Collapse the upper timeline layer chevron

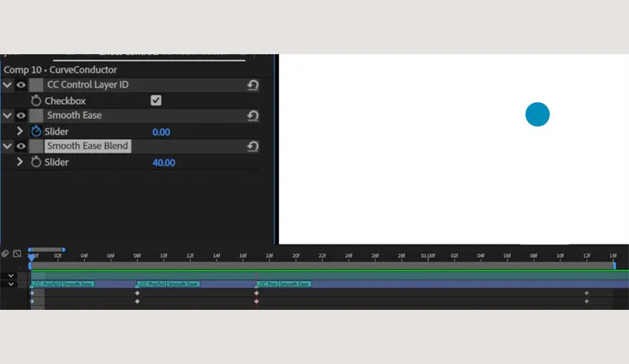pos(11,276)
